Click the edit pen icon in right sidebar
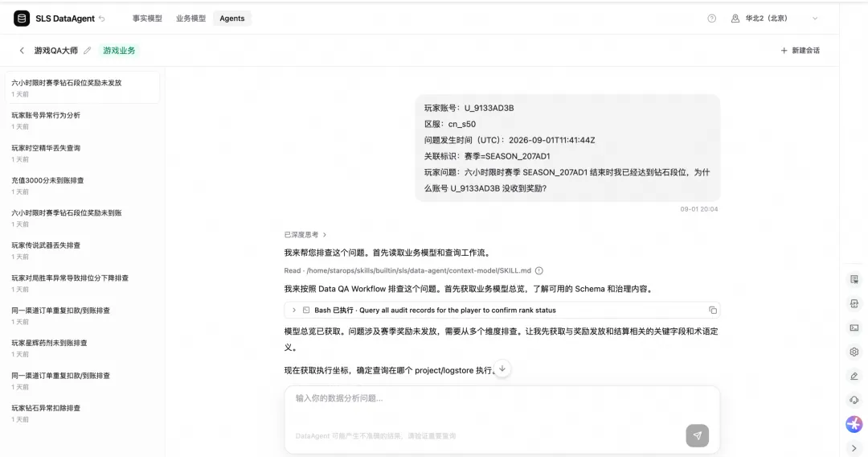Viewport: 868px width, 457px height. (854, 376)
